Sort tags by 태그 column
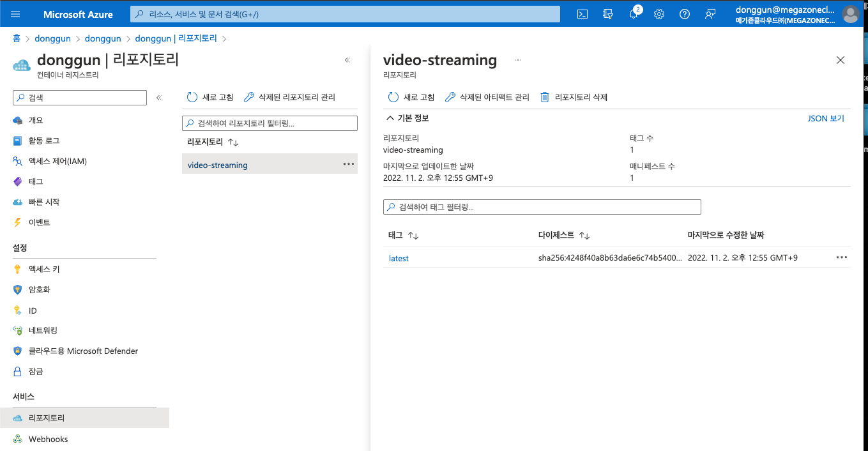Image resolution: width=868 pixels, height=451 pixels. coord(403,235)
